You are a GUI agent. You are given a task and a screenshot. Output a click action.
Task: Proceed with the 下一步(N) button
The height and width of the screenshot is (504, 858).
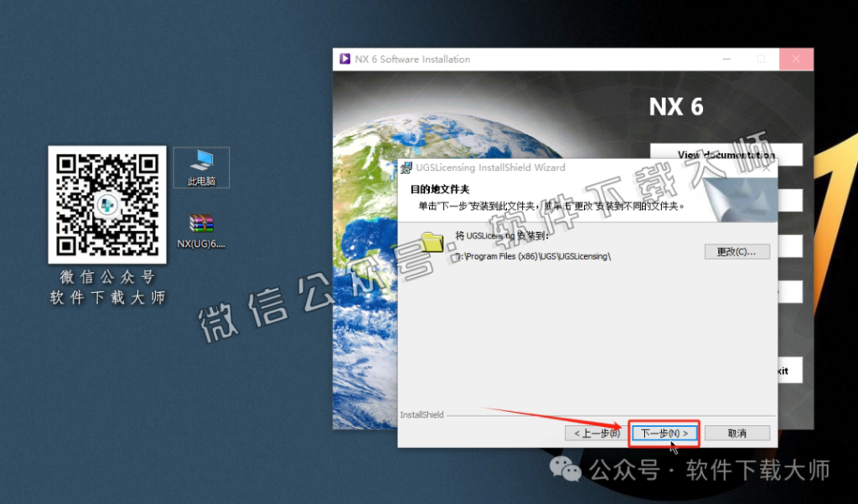coord(664,433)
